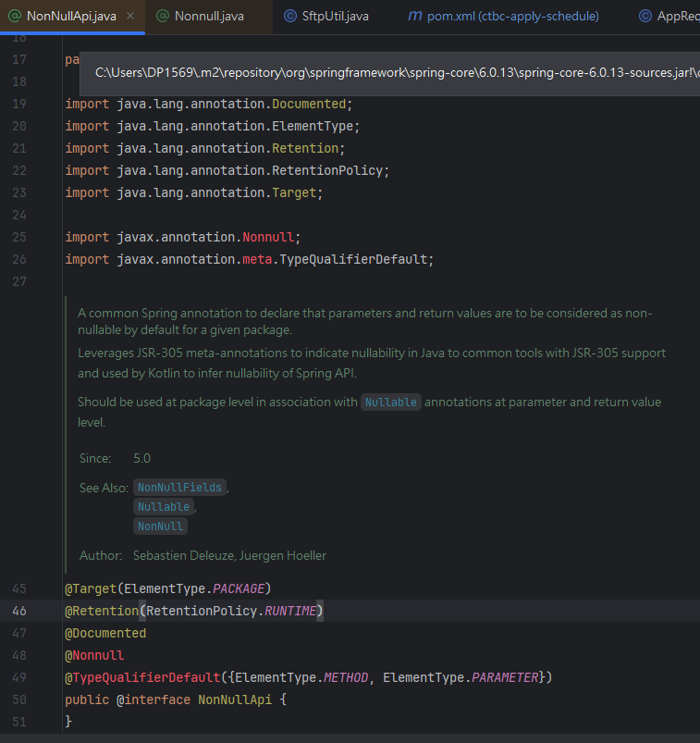Click the author name Sebastien Deleuze
The image size is (700, 743).
coord(184,555)
